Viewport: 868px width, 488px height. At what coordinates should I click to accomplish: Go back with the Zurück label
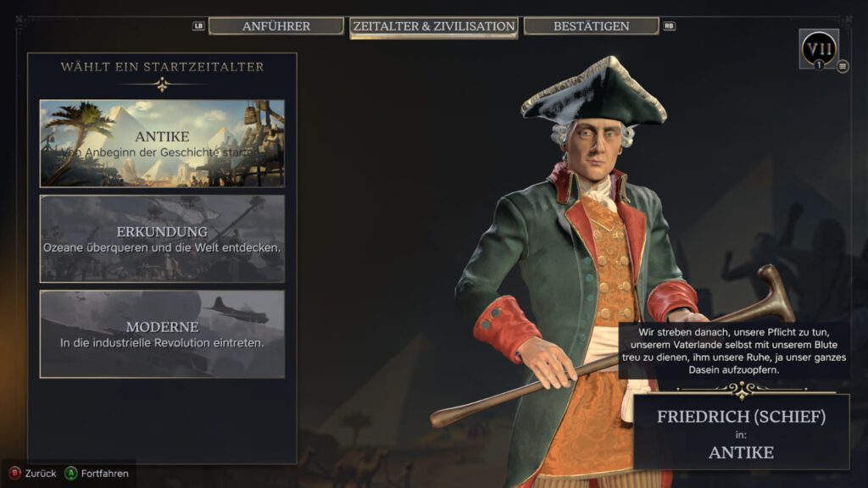coord(41,474)
